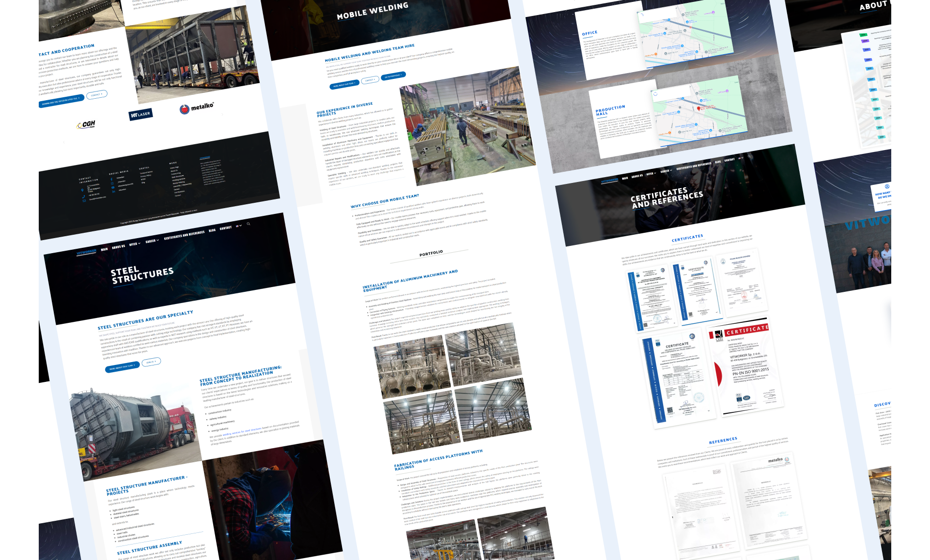Open BLOG in Steel Structures page navigation
Screen dimensions: 930x560
(212, 230)
